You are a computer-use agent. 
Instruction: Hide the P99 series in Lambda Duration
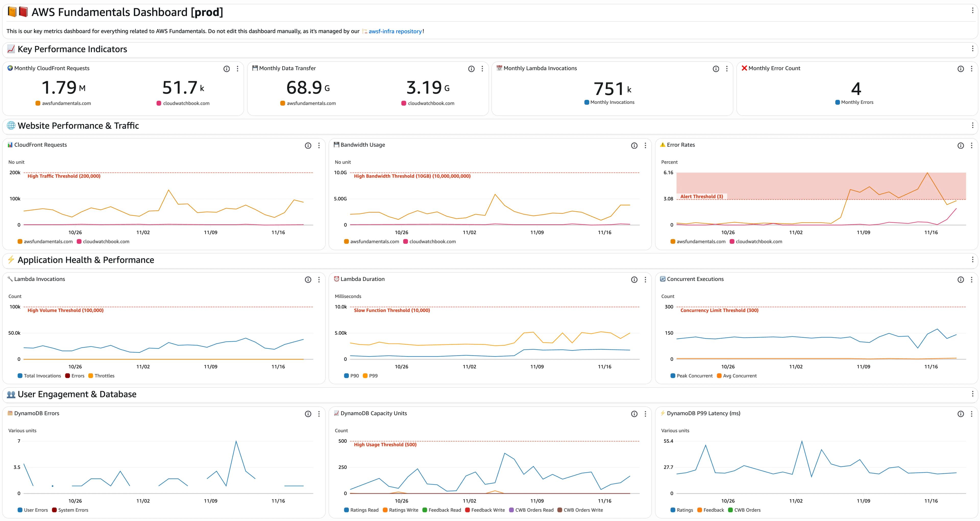[372, 376]
